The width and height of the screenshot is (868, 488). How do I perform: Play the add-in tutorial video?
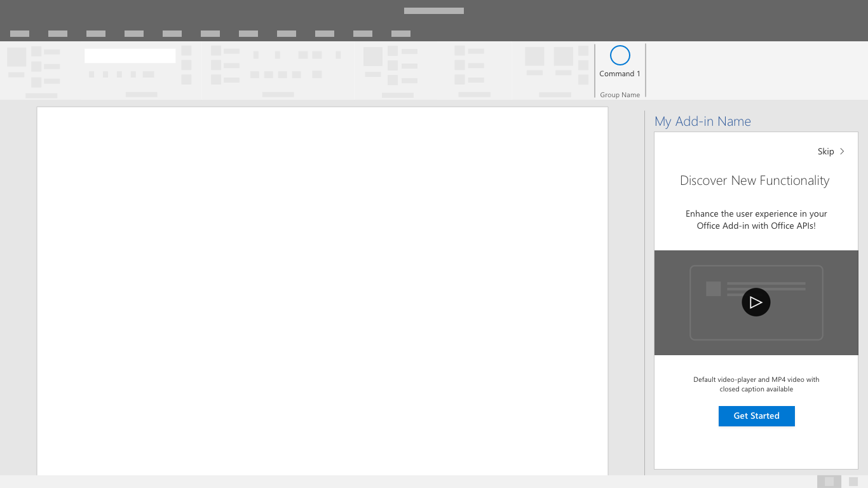756,302
